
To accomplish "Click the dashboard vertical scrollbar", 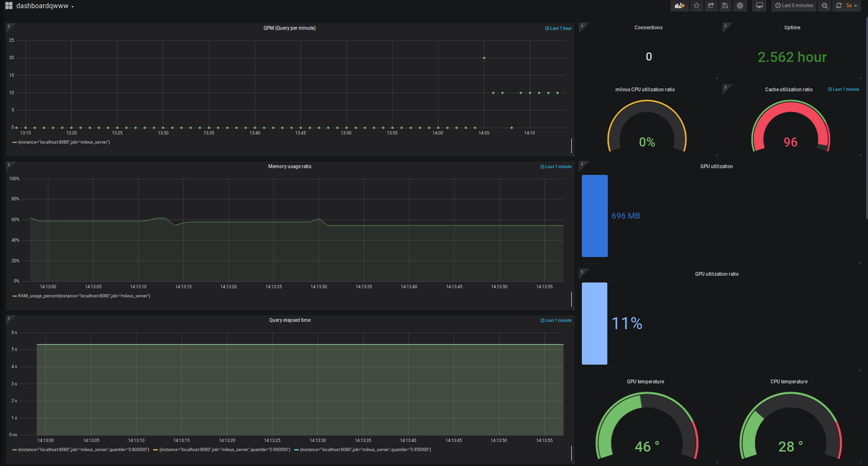I will pos(866,118).
